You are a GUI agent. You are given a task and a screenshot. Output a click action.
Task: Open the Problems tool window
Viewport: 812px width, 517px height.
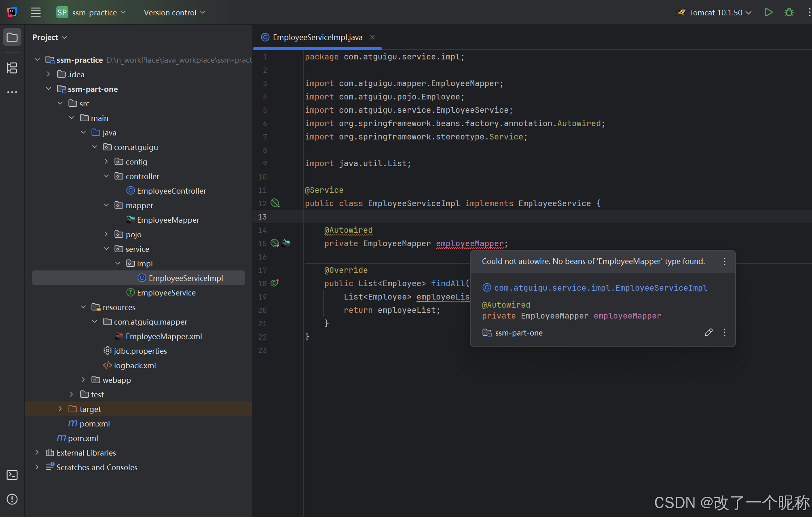click(x=12, y=499)
